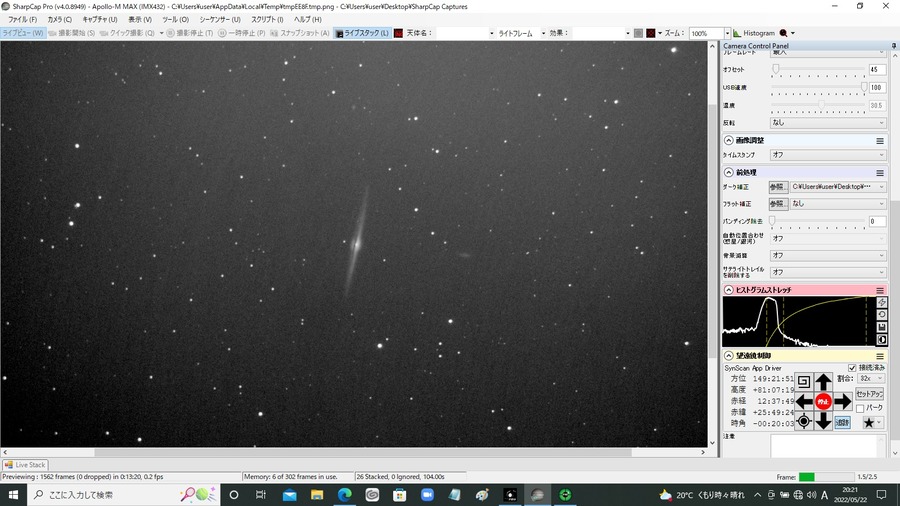This screenshot has height=506, width=900.
Task: Open the シーケンサー (U) menu
Action: click(220, 20)
